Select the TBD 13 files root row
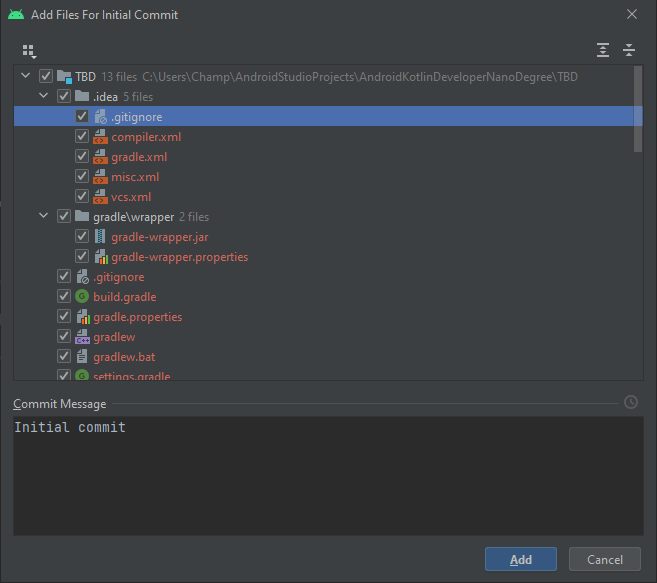 click(x=328, y=77)
